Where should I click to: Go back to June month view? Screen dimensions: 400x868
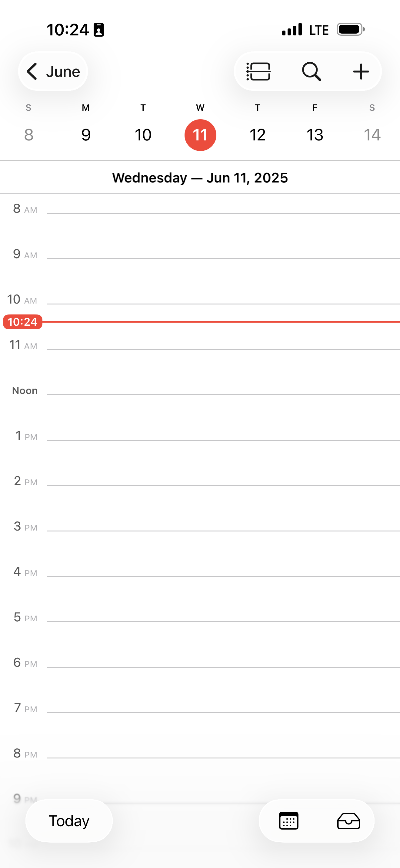[x=53, y=71]
